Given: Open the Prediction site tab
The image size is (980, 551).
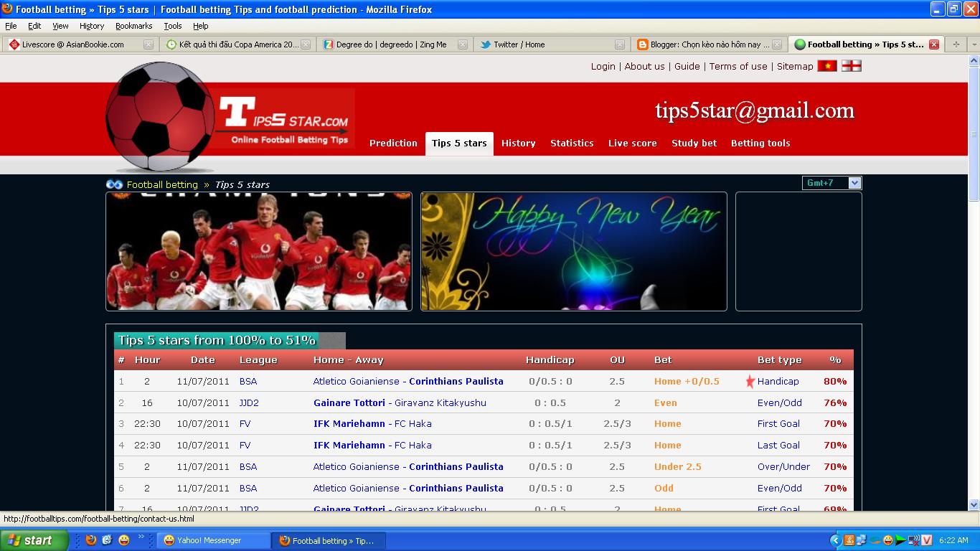Looking at the screenshot, I should [393, 143].
